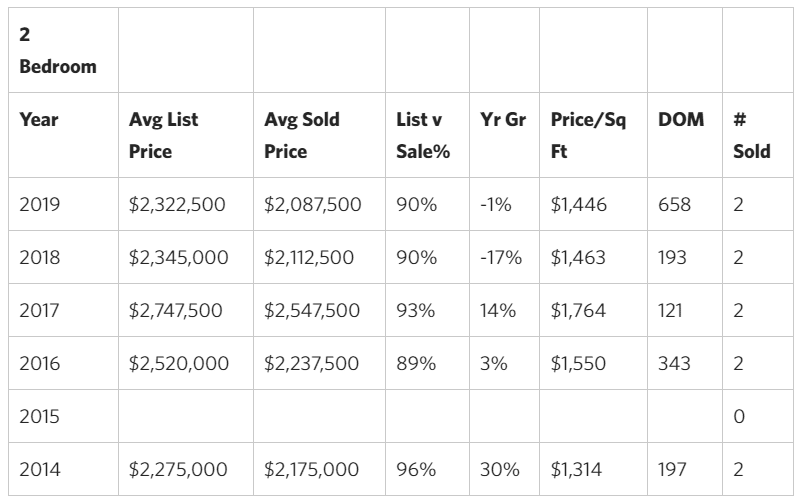Select the 2015 year cell
The height and width of the screenshot is (504, 805).
(40, 416)
